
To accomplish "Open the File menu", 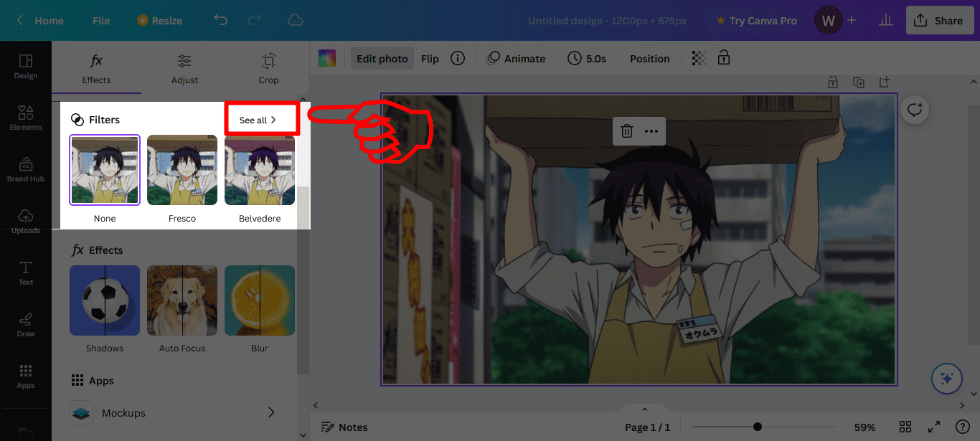I will tap(101, 21).
